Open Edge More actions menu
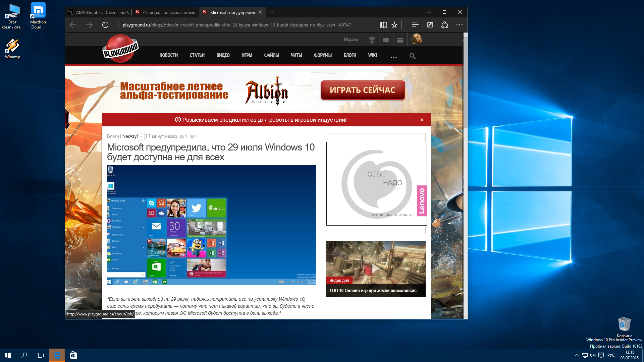The width and height of the screenshot is (644, 362). [x=459, y=25]
